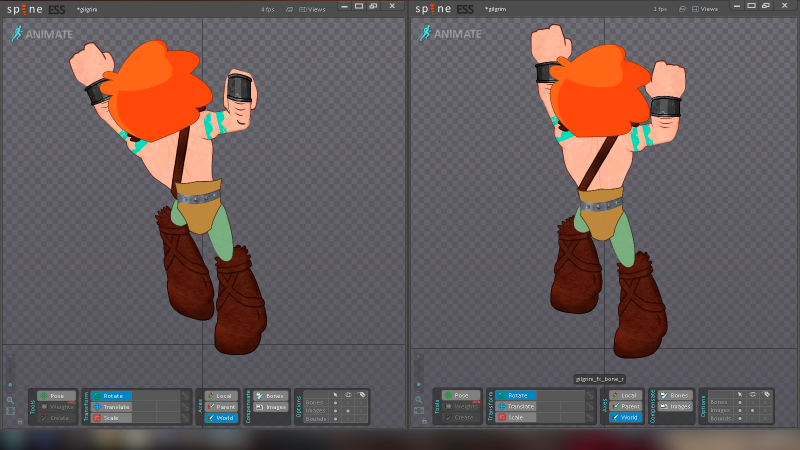The image size is (800, 450).
Task: Select the Create tool in right window
Action: (461, 417)
